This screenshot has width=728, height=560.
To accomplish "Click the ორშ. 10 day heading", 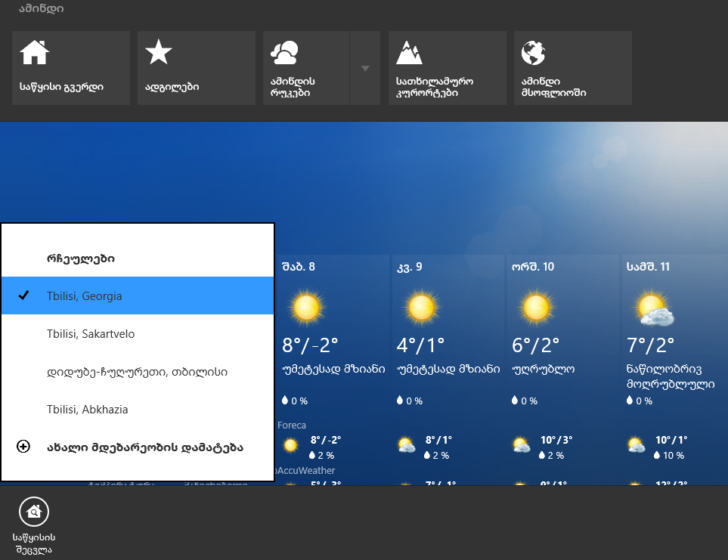I will 533,267.
